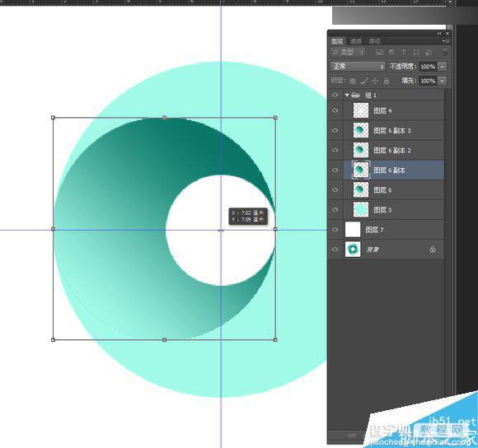Click the bottom-middle transform handle
This screenshot has height=448, width=478.
(164, 339)
